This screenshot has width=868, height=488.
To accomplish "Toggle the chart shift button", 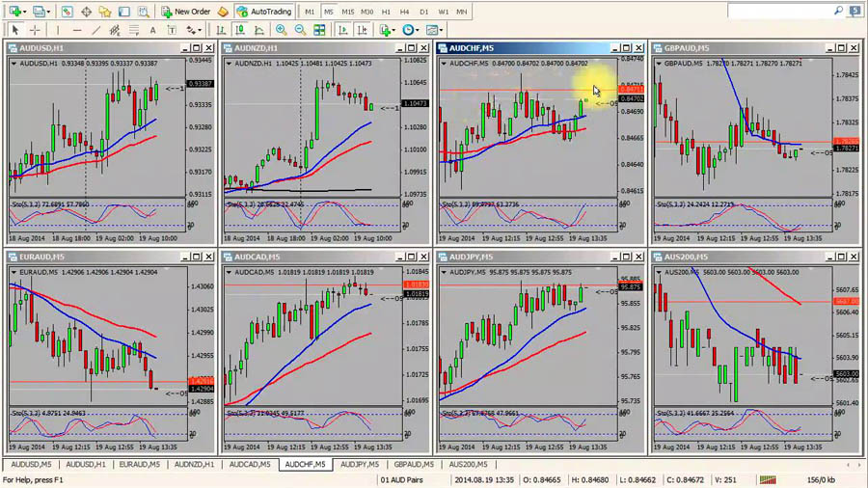I will [x=362, y=31].
